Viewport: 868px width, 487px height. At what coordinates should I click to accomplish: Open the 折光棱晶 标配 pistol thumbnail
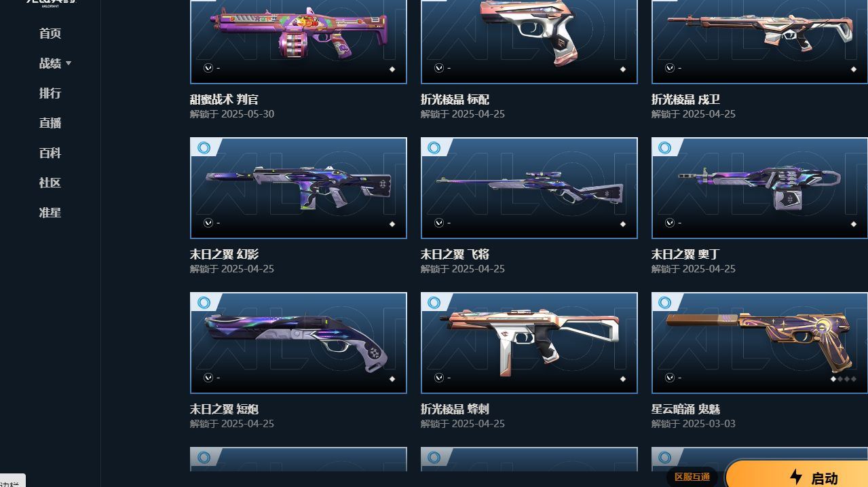(529, 41)
